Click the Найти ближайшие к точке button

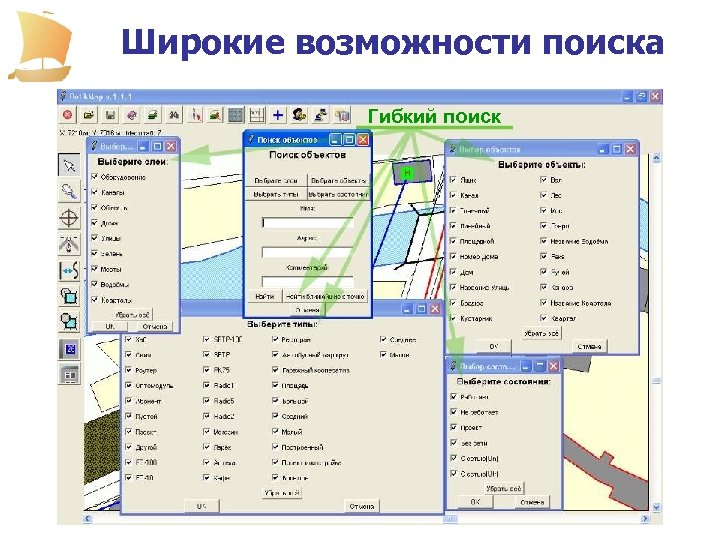[325, 297]
